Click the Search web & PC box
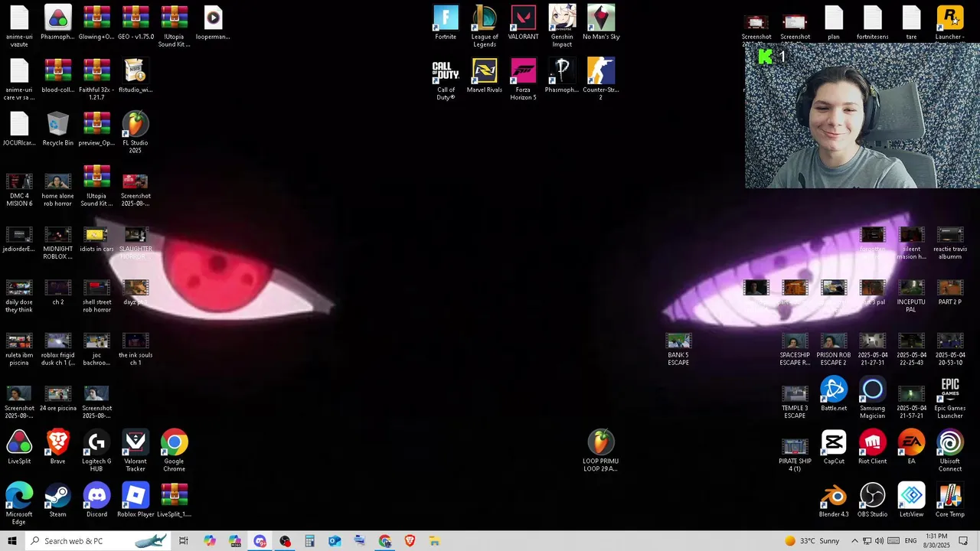The width and height of the screenshot is (980, 551). coord(100,541)
